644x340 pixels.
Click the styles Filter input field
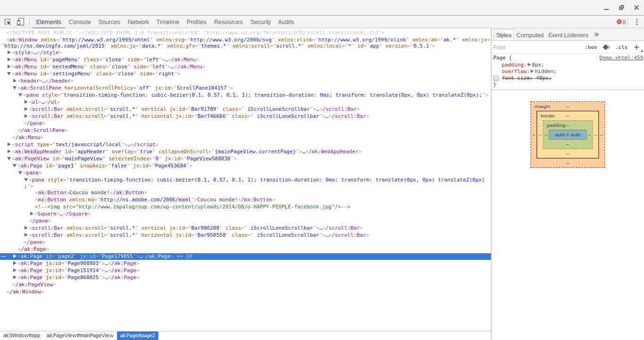click(x=537, y=47)
